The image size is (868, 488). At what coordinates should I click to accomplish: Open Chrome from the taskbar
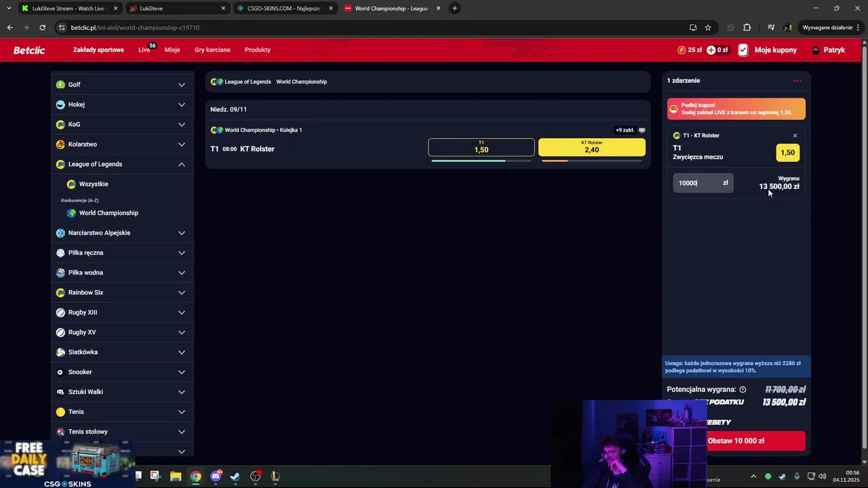pyautogui.click(x=195, y=476)
